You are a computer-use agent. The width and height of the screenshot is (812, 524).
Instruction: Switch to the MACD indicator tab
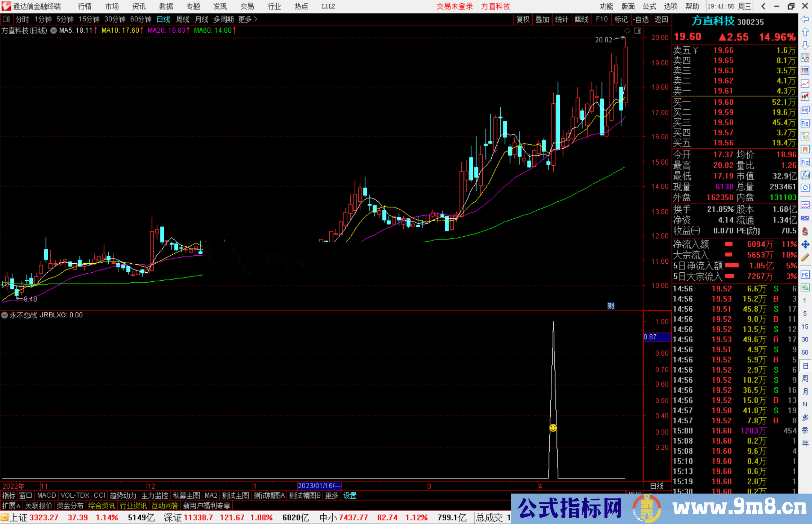coord(46,495)
